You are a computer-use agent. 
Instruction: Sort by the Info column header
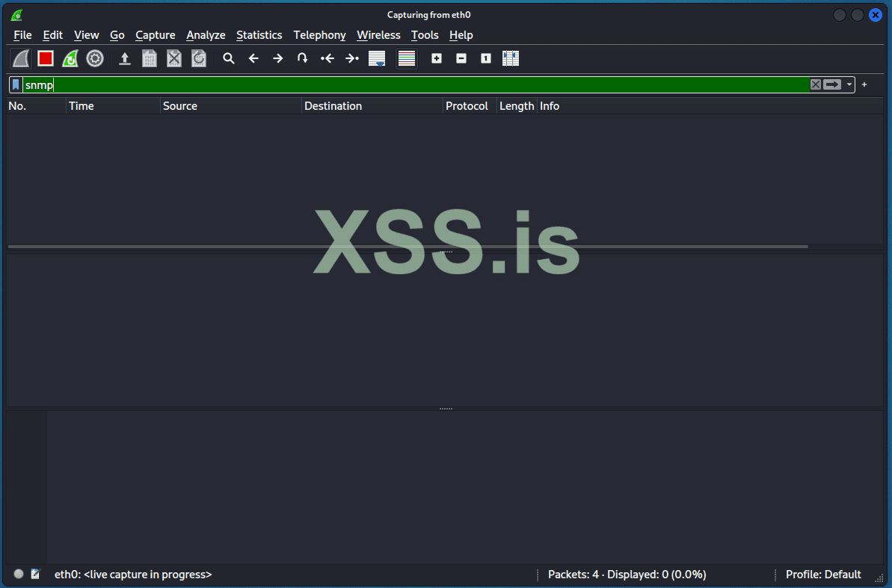coord(710,106)
